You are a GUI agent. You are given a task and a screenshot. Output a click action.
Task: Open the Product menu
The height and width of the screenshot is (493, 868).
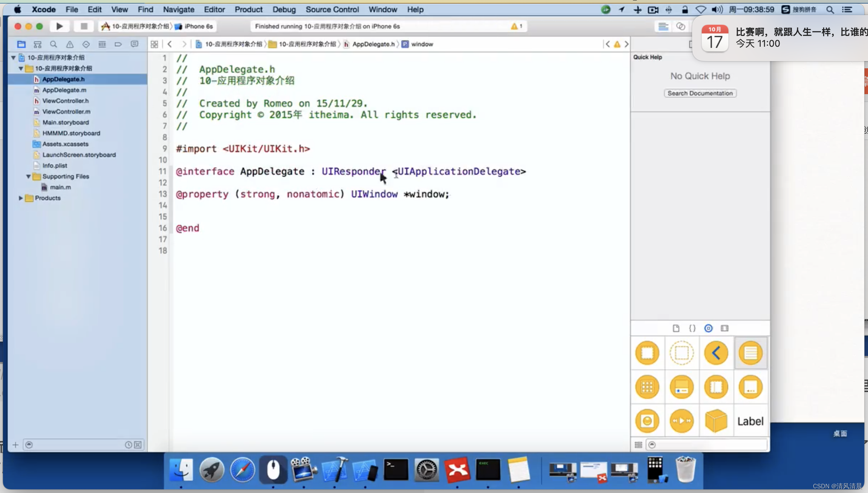point(248,9)
